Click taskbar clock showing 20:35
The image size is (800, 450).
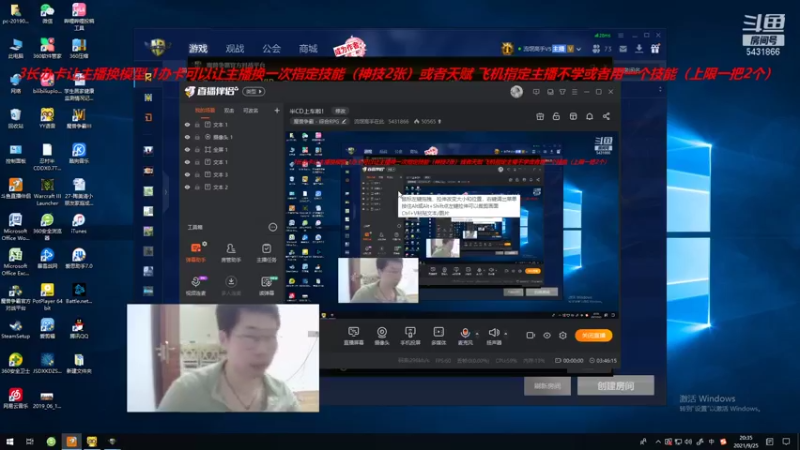coord(745,442)
